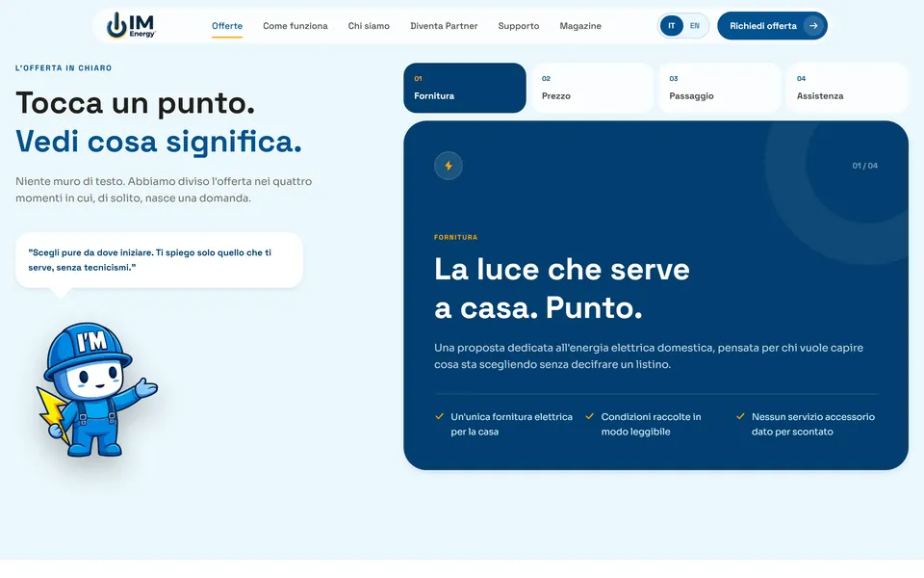Click text Condizioni raccolte in modo leggibile
The image size is (924, 578).
click(x=652, y=424)
